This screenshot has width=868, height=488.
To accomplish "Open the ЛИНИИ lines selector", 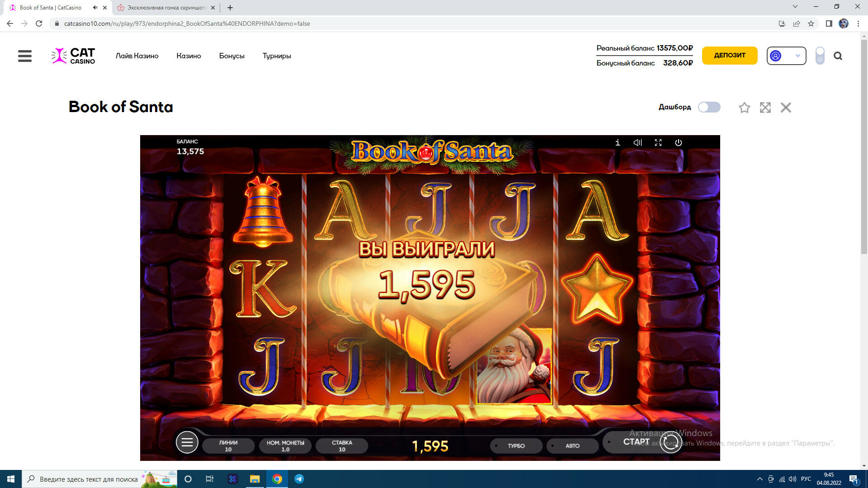I will coord(228,446).
